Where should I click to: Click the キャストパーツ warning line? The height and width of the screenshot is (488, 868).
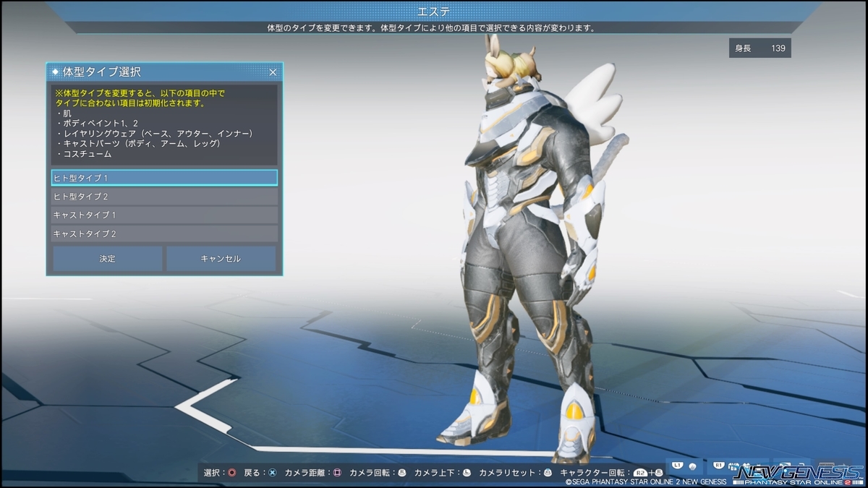pyautogui.click(x=138, y=144)
